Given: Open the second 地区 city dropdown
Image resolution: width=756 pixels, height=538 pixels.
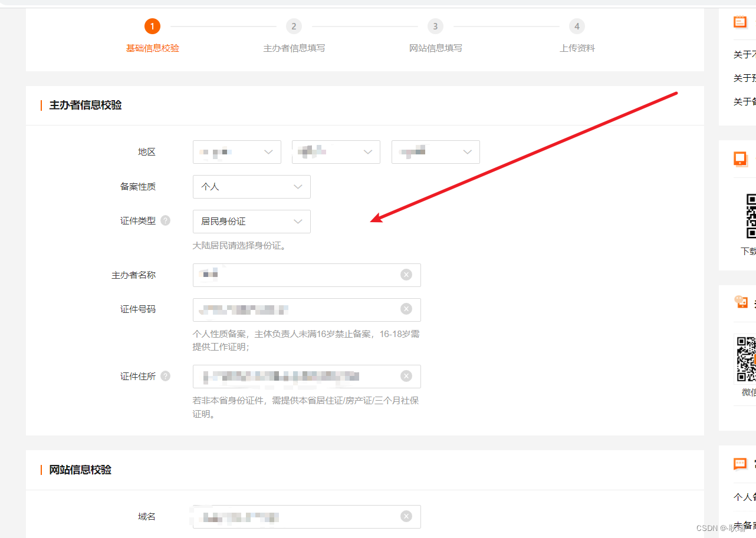Looking at the screenshot, I should point(336,151).
